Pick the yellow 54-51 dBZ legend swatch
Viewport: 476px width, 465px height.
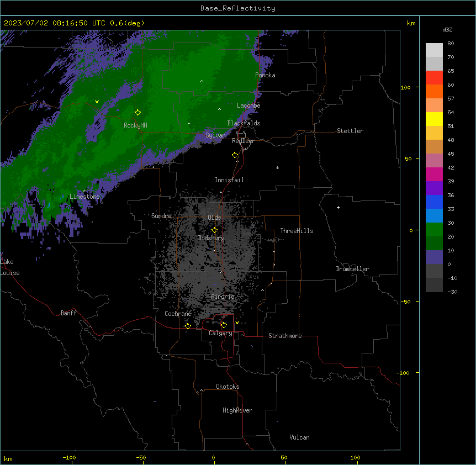[434, 119]
